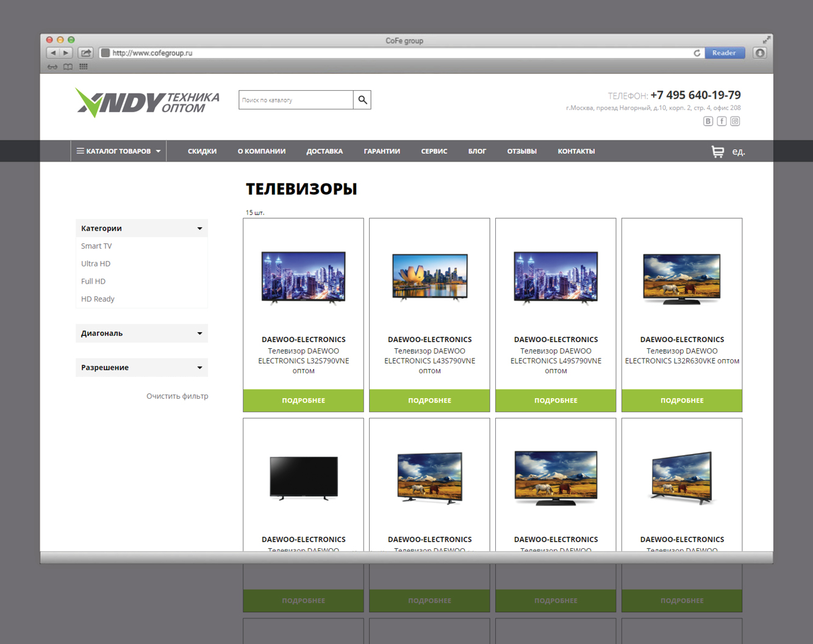813x644 pixels.
Task: Open the Top Sites grid icon
Action: coord(84,66)
